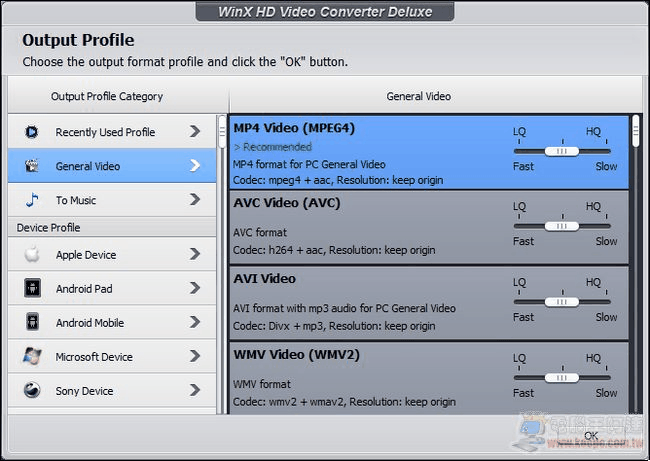Select the AVI Video profile entry

pyautogui.click(x=429, y=303)
